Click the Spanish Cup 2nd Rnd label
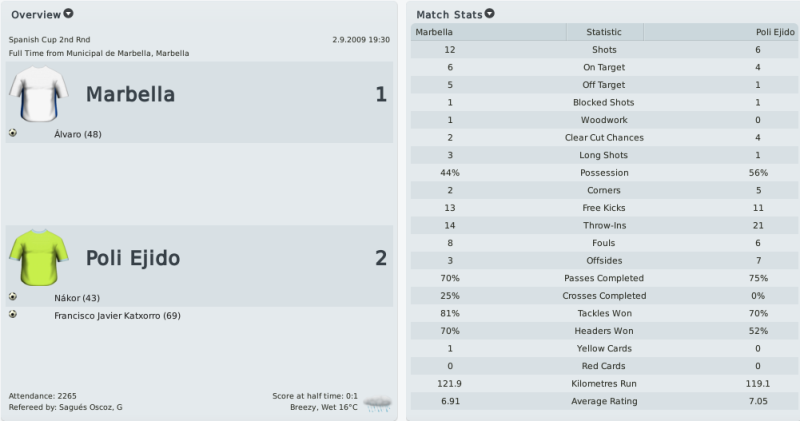Image resolution: width=800 pixels, height=421 pixels. [49, 40]
